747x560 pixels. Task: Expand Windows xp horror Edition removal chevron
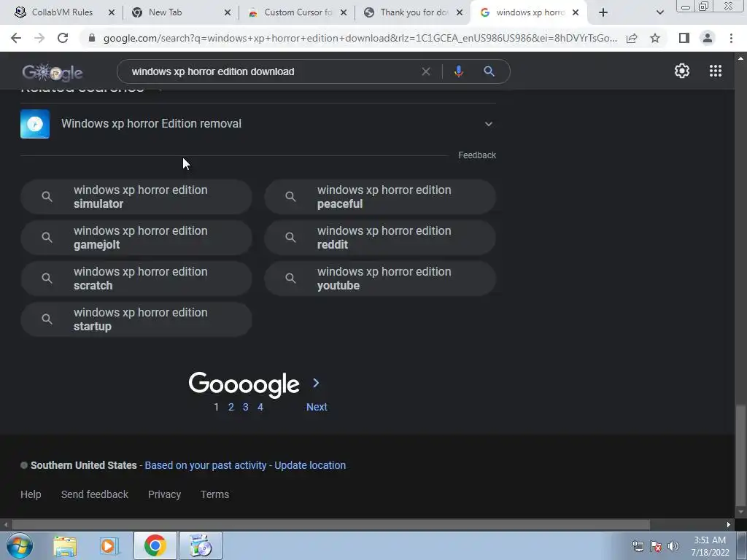click(488, 124)
